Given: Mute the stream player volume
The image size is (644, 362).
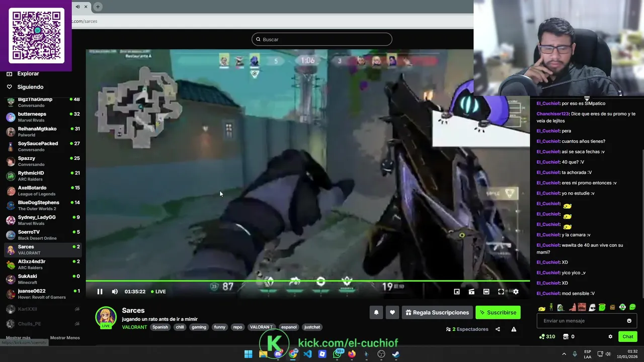Looking at the screenshot, I should click(x=115, y=292).
